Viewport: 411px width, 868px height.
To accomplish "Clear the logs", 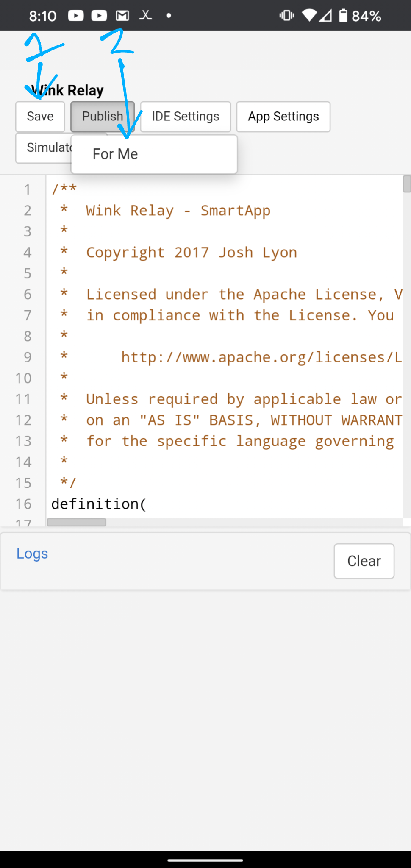I will pyautogui.click(x=364, y=561).
